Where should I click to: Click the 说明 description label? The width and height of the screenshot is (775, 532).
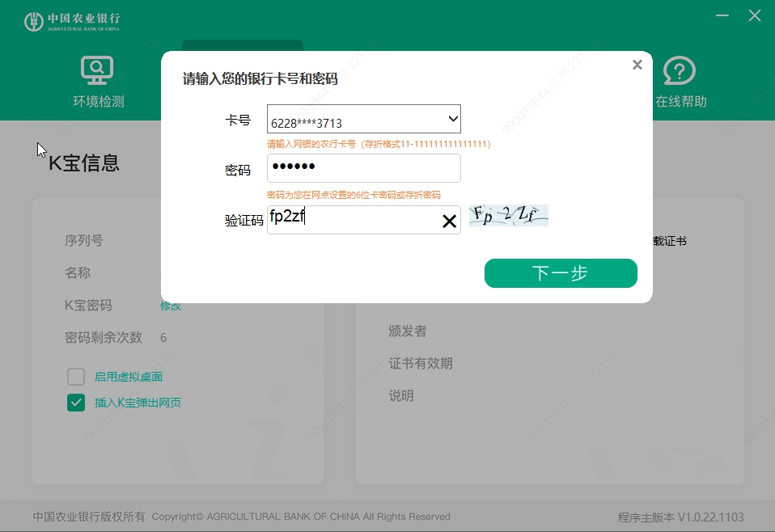tap(400, 395)
